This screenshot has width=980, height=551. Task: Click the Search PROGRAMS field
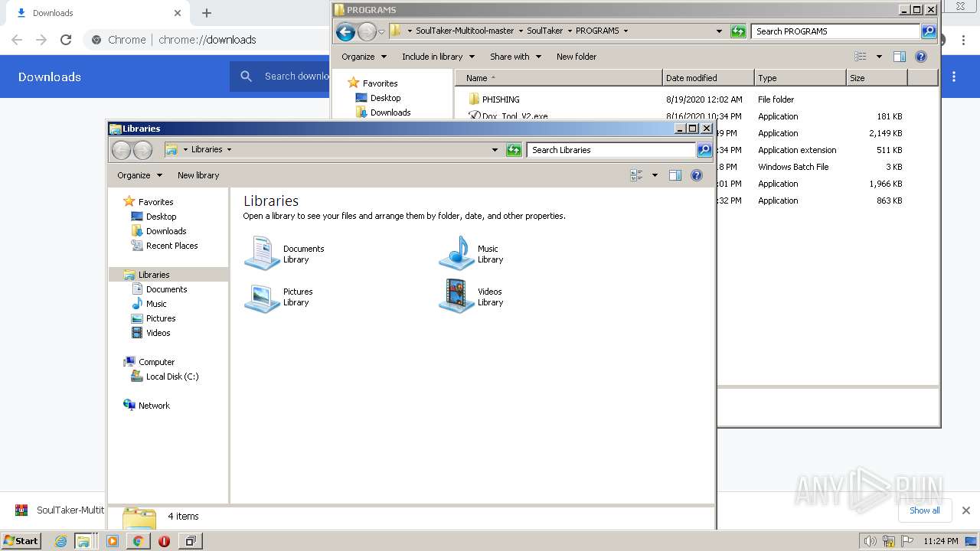coord(836,31)
